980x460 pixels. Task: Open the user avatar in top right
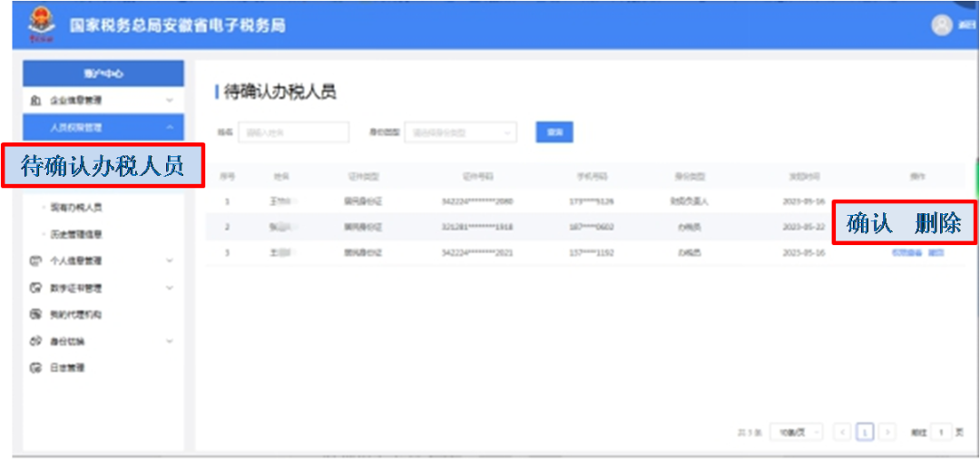[942, 25]
